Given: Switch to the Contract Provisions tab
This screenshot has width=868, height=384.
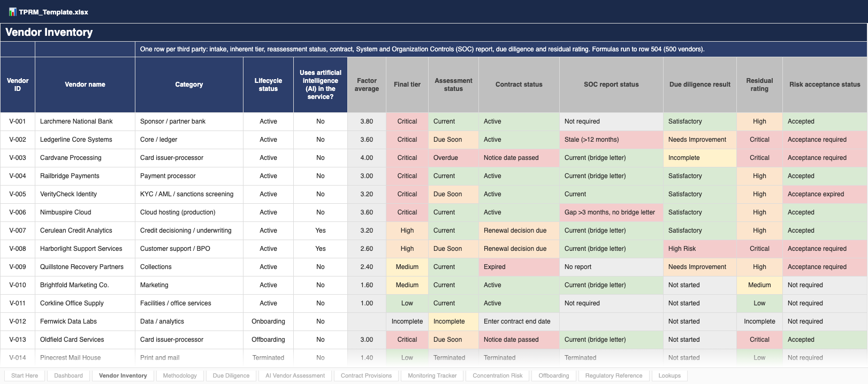Looking at the screenshot, I should (x=367, y=375).
